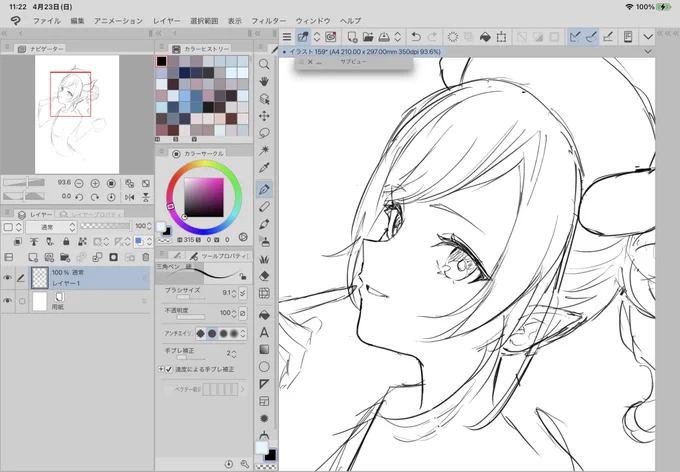This screenshot has width=680, height=472.
Task: Open the アニメーション menu
Action: point(118,20)
